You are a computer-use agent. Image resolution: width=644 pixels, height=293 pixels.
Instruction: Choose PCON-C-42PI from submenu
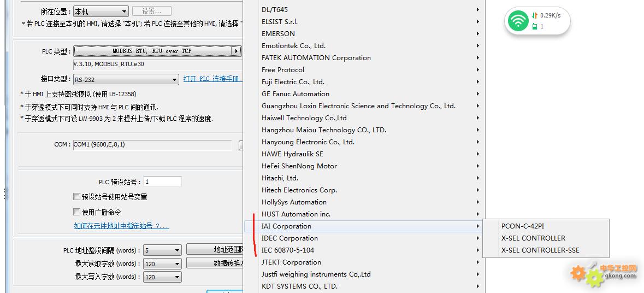coord(546,226)
